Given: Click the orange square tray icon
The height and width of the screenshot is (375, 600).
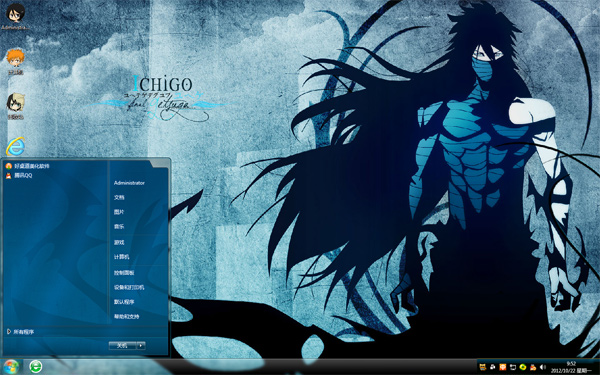Looking at the screenshot, I should 503,367.
